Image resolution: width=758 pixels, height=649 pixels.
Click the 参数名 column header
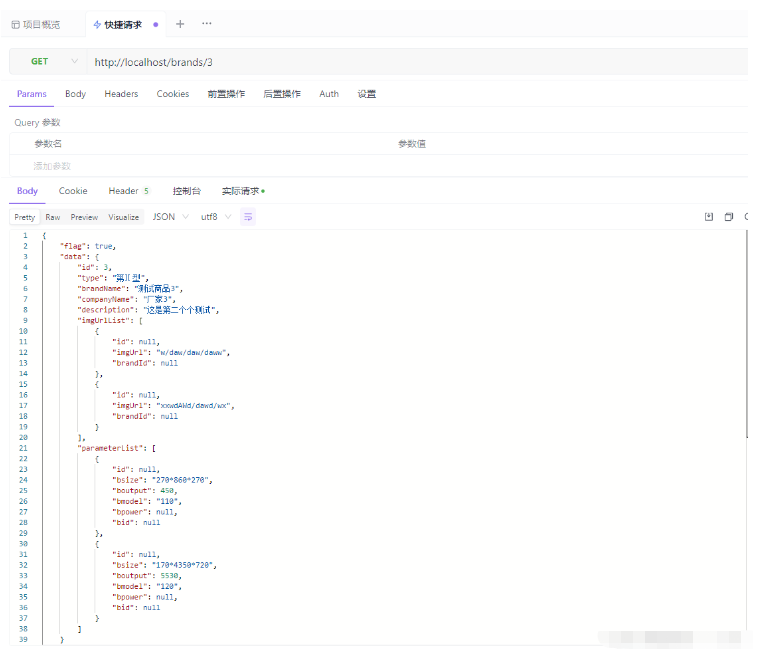(x=48, y=144)
